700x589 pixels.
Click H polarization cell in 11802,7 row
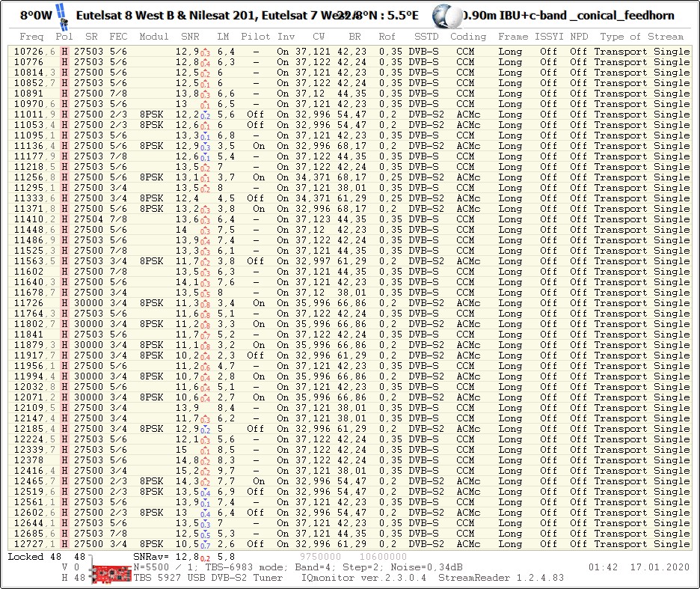tap(65, 324)
